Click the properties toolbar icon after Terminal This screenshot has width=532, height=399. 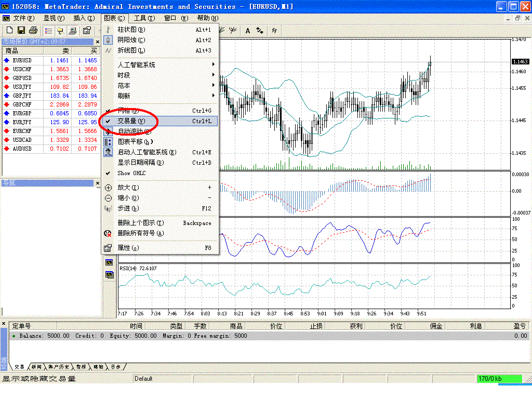[87, 31]
